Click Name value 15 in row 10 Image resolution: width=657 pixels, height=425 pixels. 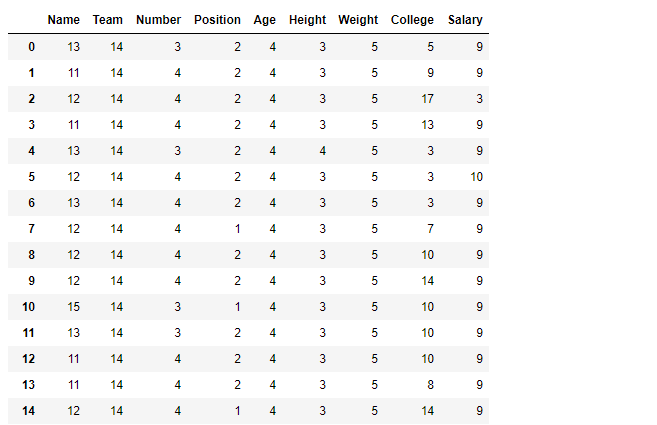[x=73, y=306]
